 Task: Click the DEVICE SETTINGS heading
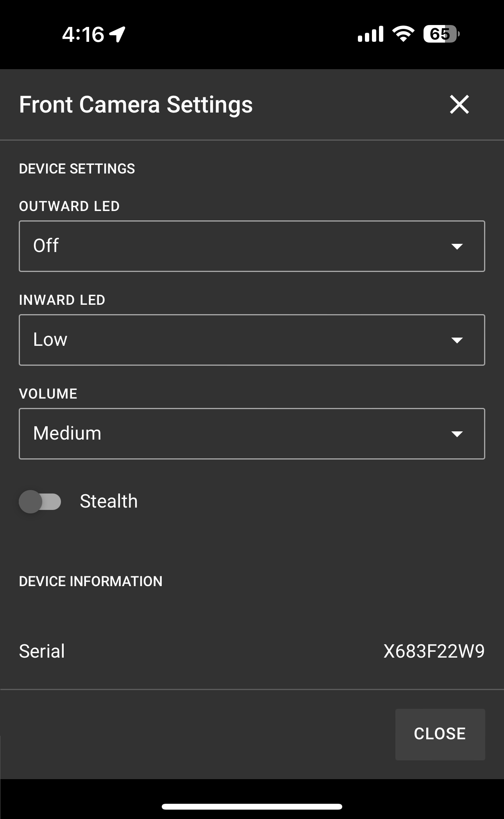coord(77,169)
